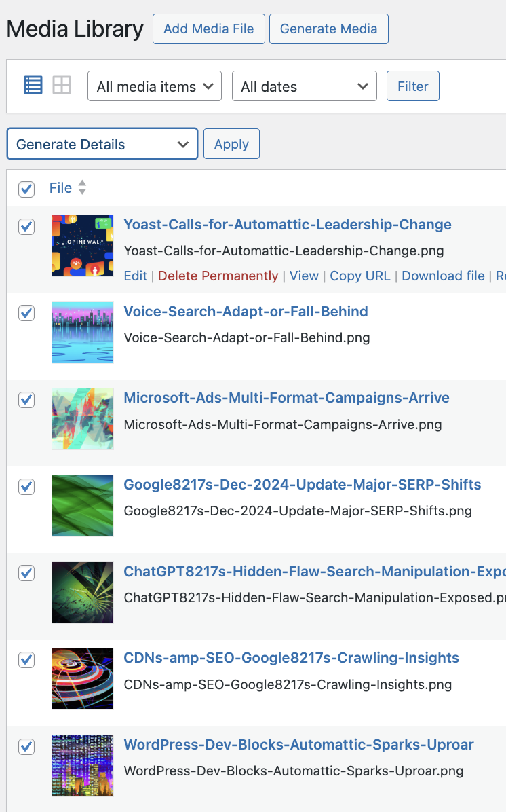
Task: Uncheck Yoast-Calls-for-Automattic-Leadership-Change row checkbox
Action: [26, 226]
